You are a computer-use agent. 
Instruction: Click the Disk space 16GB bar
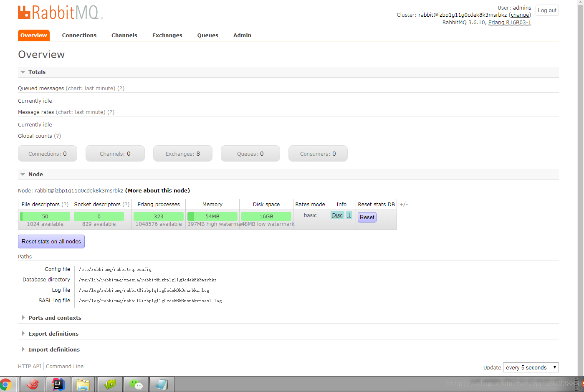pyautogui.click(x=266, y=216)
